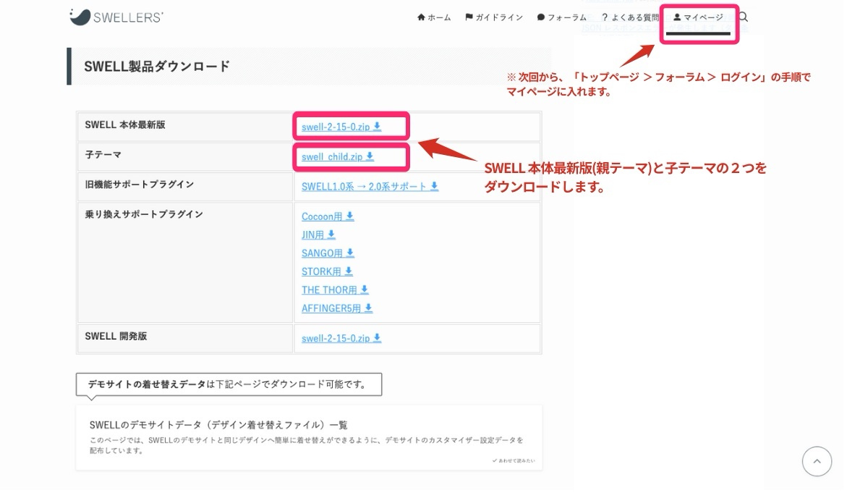Click the flag icon beside ガイドライン
The image size is (868, 493).
471,17
